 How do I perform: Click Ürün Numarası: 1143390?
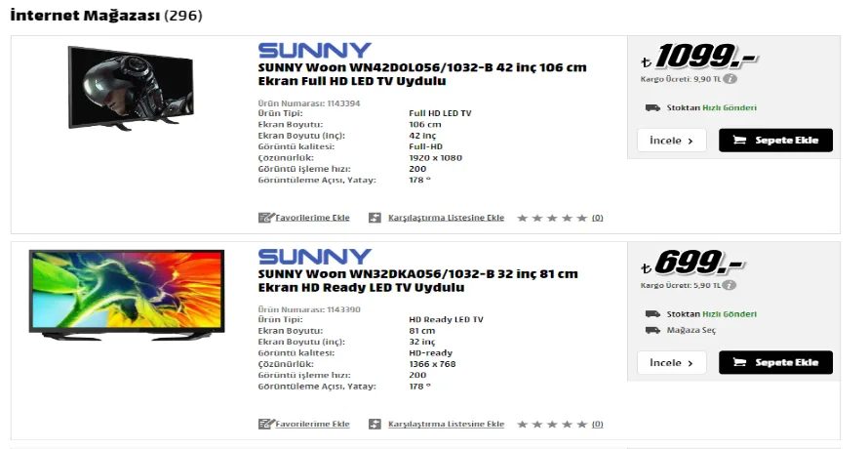[x=309, y=309]
